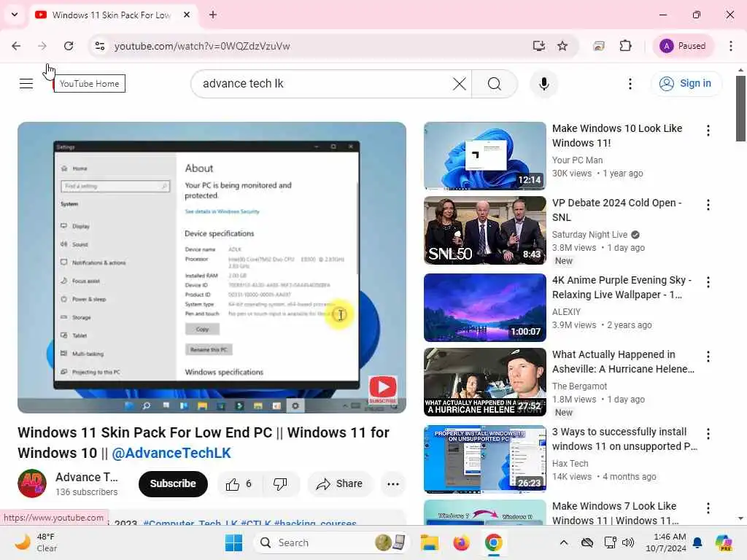
Task: Open 4K Anime Purple Evening Sky thumbnail
Action: click(x=484, y=307)
